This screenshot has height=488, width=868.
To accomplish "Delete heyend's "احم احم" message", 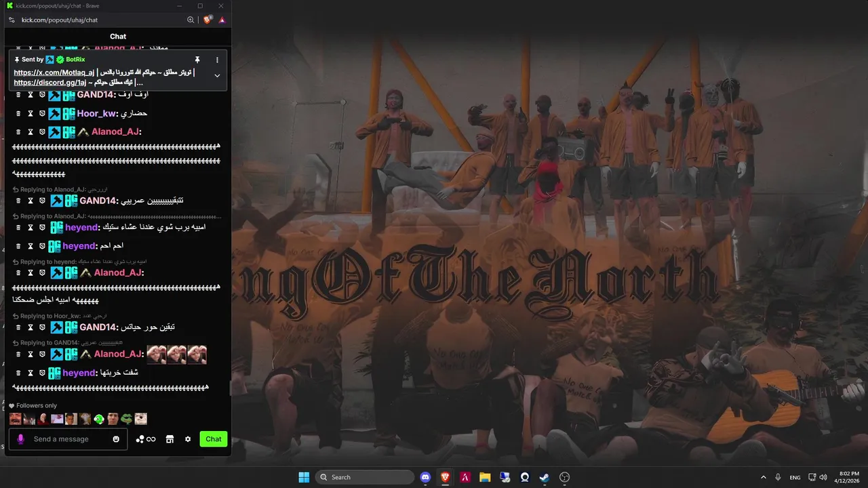I will click(19, 246).
